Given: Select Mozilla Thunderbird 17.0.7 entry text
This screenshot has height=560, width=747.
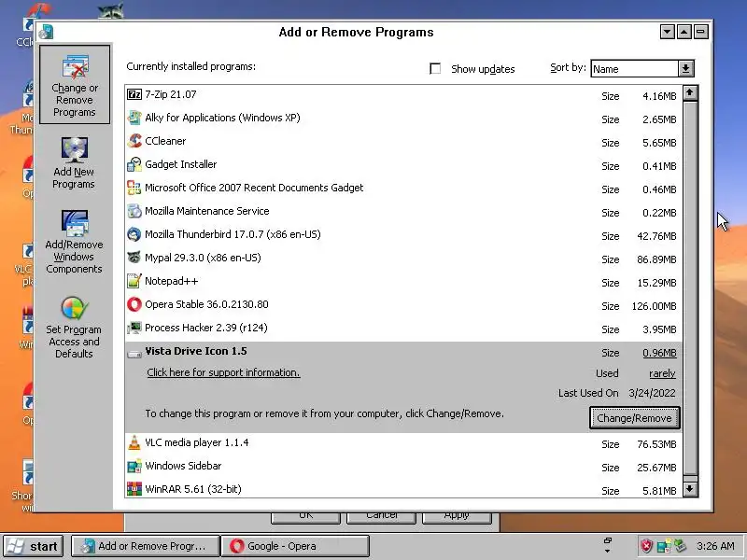Looking at the screenshot, I should coord(233,234).
